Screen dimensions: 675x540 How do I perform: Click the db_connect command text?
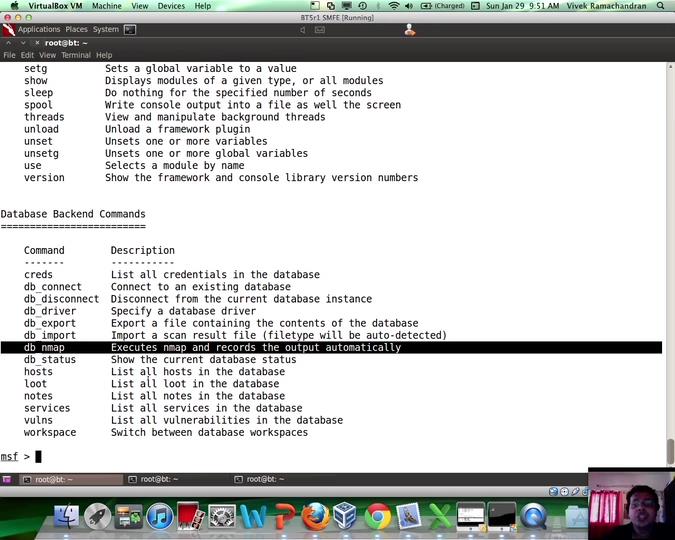(x=53, y=287)
